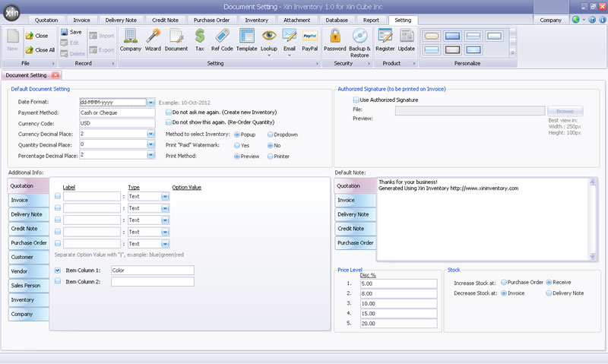Select Purchase Order in Default Note list

click(355, 243)
